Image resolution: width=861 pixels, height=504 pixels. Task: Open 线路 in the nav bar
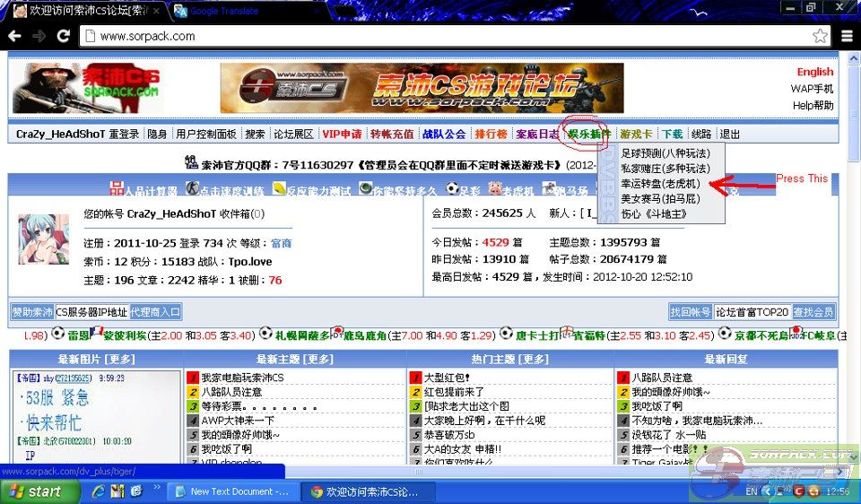click(701, 134)
